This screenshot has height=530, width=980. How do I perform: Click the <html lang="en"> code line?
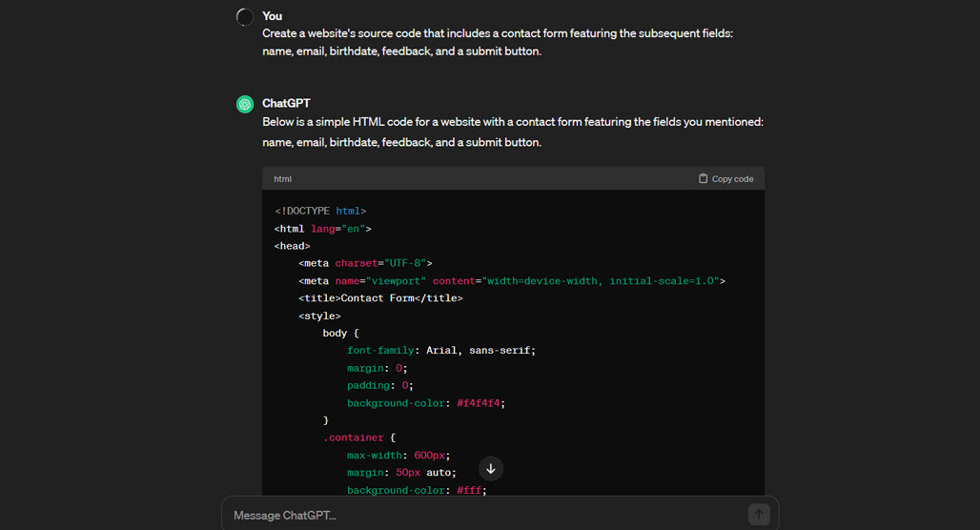pos(322,229)
